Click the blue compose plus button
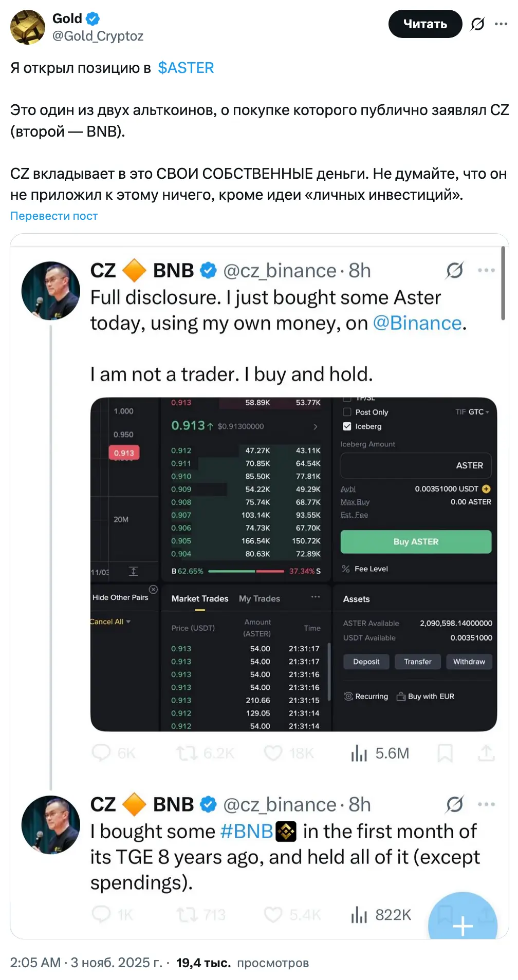The height and width of the screenshot is (980, 518). (462, 926)
